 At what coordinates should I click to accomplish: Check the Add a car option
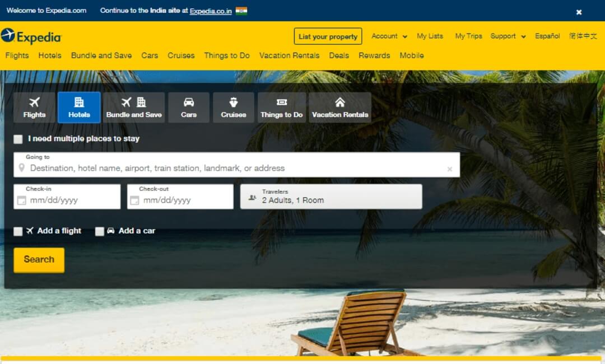[x=100, y=231]
